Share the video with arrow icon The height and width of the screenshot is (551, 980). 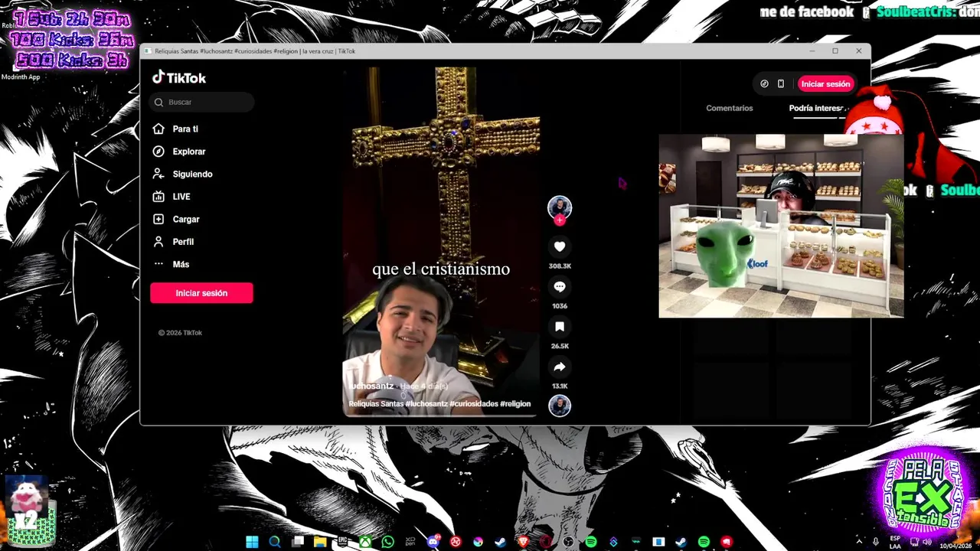(560, 367)
